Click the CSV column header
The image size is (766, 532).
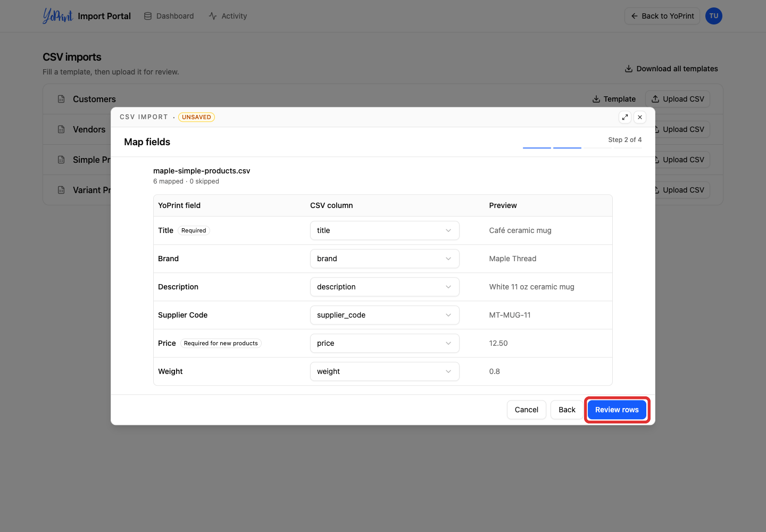click(331, 205)
